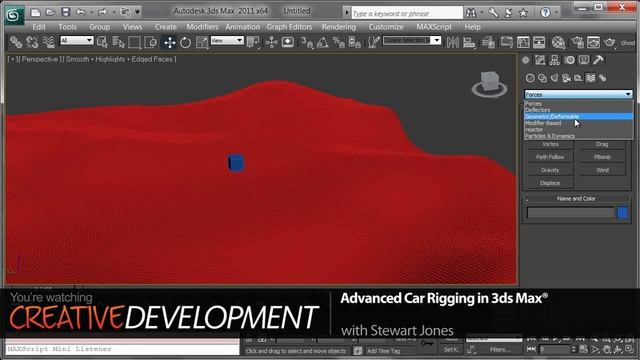The height and width of the screenshot is (360, 640).
Task: Click the Path Follow button
Action: [x=550, y=157]
